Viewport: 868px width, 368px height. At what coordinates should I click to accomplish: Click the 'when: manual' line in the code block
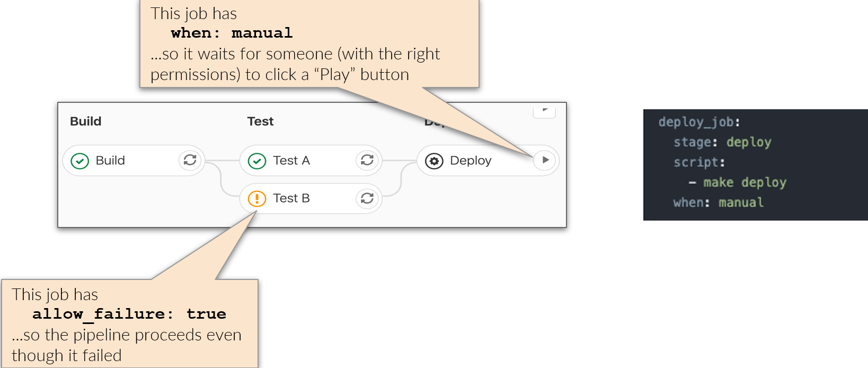pos(719,203)
